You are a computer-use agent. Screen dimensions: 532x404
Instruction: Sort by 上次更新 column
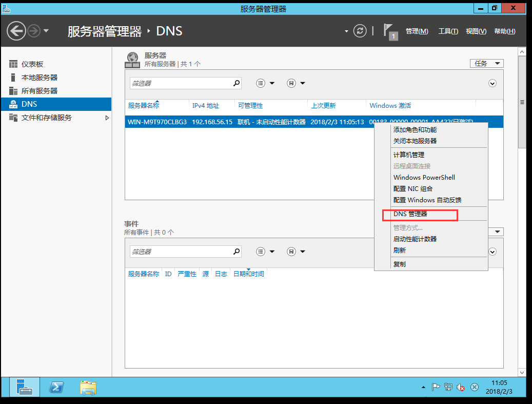point(323,106)
